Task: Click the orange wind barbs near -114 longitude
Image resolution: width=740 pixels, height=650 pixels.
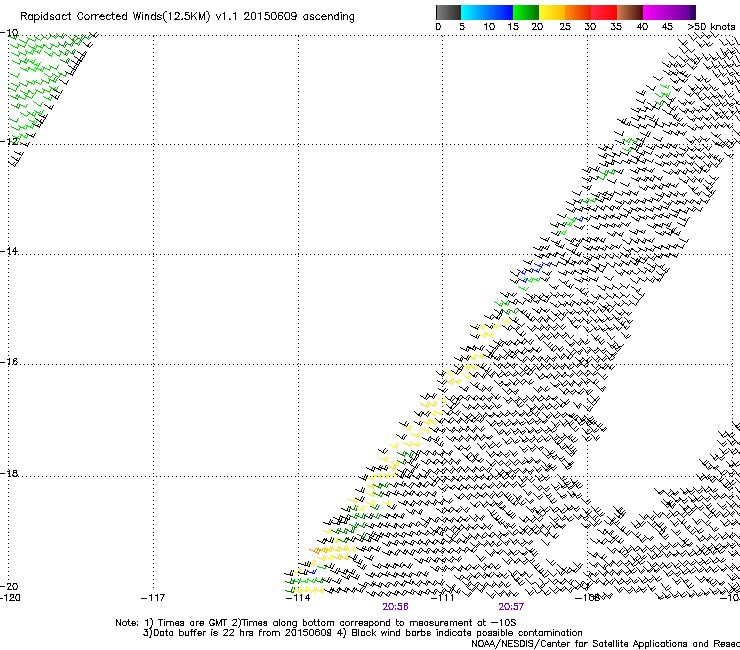Action: [x=317, y=550]
